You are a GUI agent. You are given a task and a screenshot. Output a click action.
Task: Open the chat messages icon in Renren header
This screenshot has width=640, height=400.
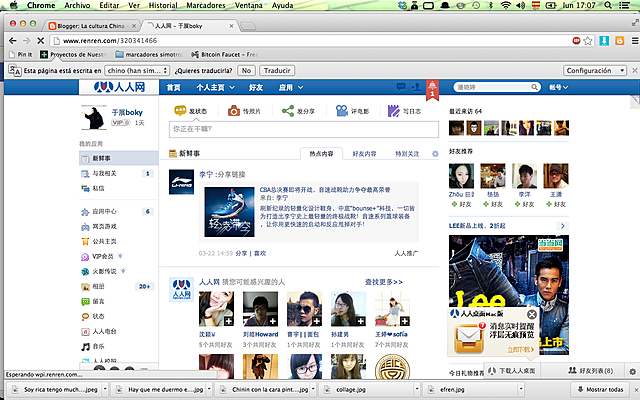[401, 87]
